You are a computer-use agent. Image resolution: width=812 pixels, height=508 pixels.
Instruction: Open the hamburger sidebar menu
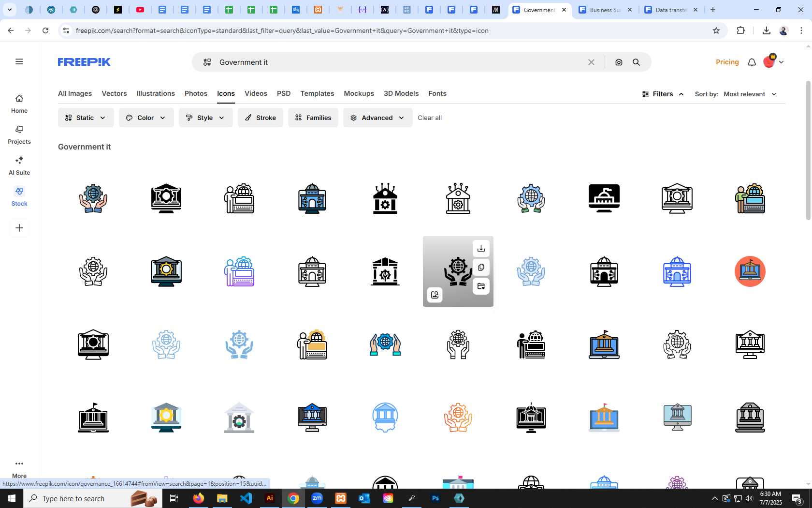coord(19,61)
